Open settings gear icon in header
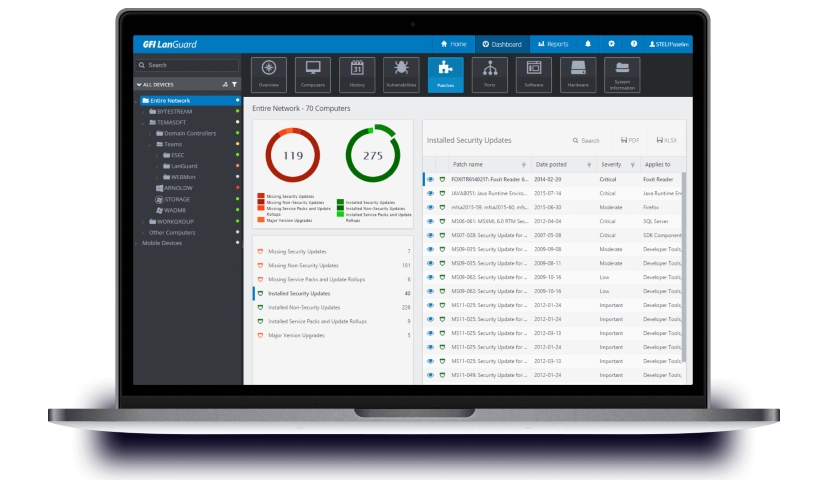The image size is (840, 480). [611, 44]
